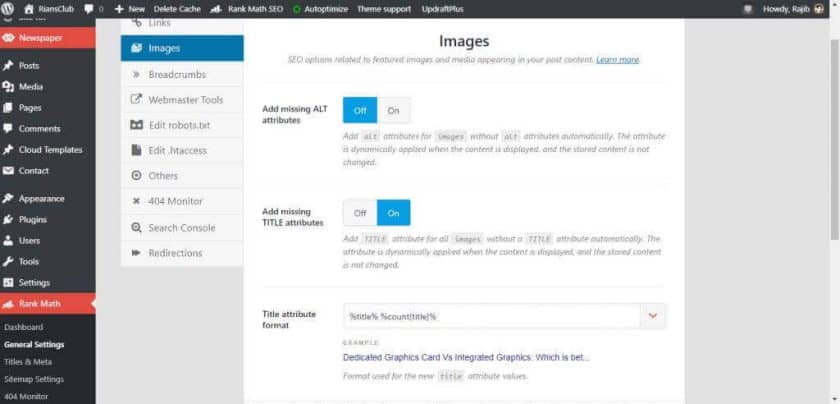Screen dimensions: 840x404
Task: Click the Rank Math sidebar chart icon
Action: pyautogui.click(x=8, y=304)
